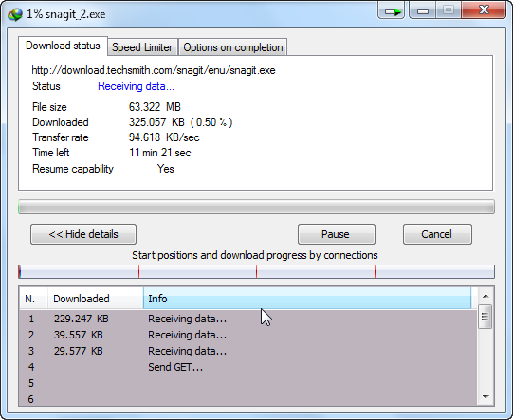Click the 'Resume capability' label
The image size is (513, 420).
pos(73,169)
